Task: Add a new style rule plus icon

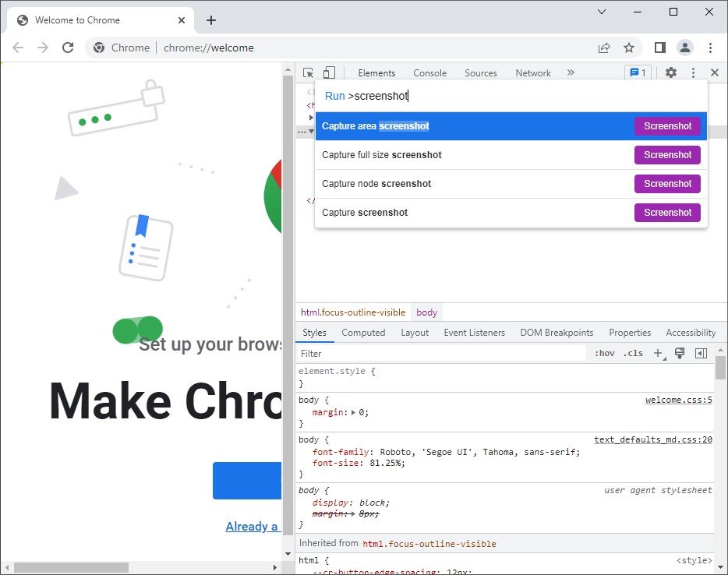Action: [x=659, y=354]
